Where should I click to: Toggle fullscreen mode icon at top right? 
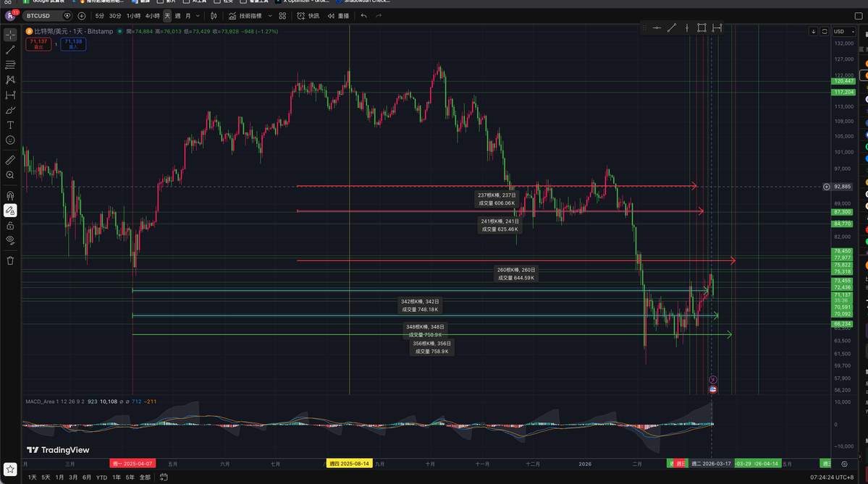[x=859, y=16]
